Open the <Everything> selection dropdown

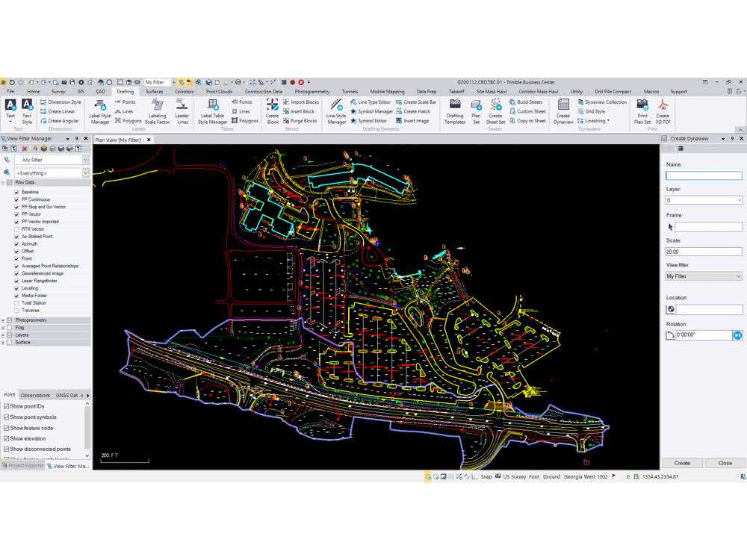[x=86, y=173]
